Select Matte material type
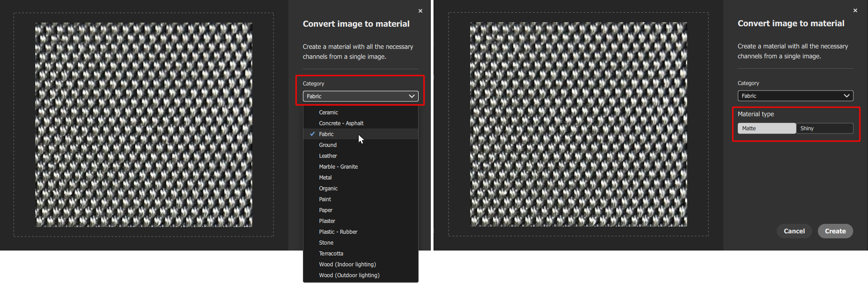868x284 pixels. [767, 128]
